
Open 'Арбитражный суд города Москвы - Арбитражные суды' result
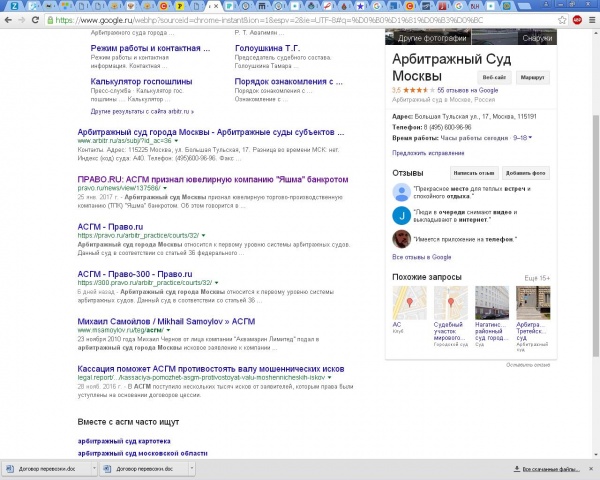(211, 132)
